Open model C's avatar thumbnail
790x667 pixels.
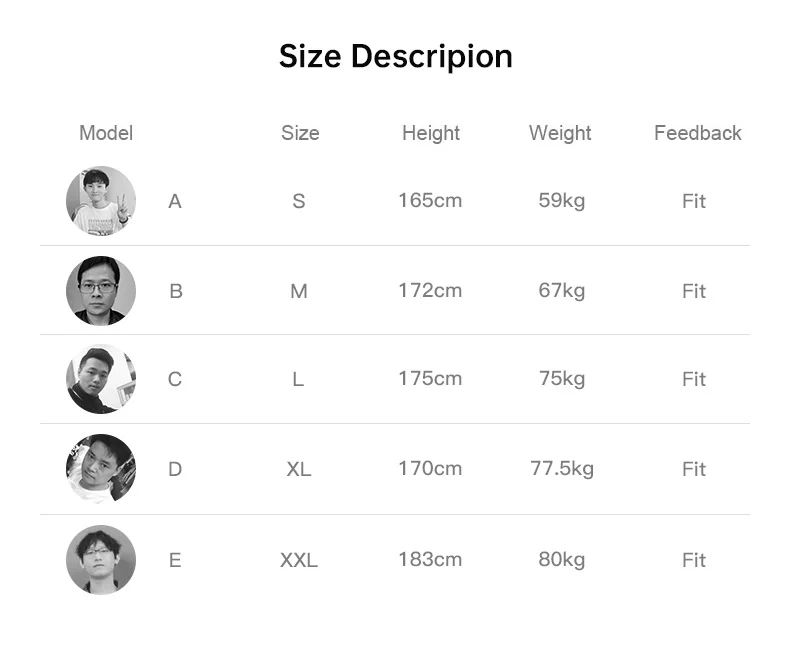click(101, 379)
